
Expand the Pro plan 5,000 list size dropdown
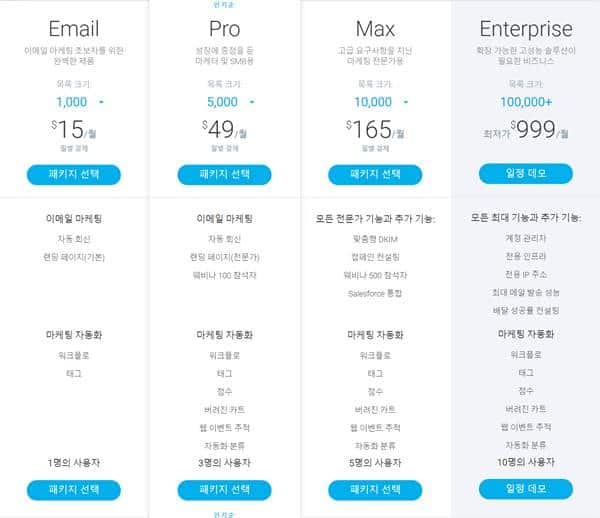pos(251,102)
